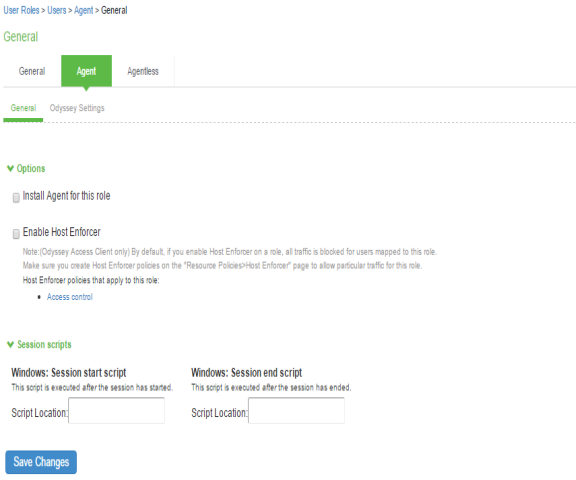Focus the session start Script Location field
This screenshot has width=576, height=480.
pos(116,411)
